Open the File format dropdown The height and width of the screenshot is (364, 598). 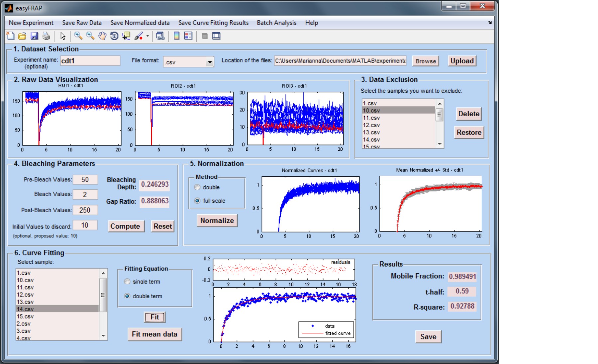tap(209, 62)
